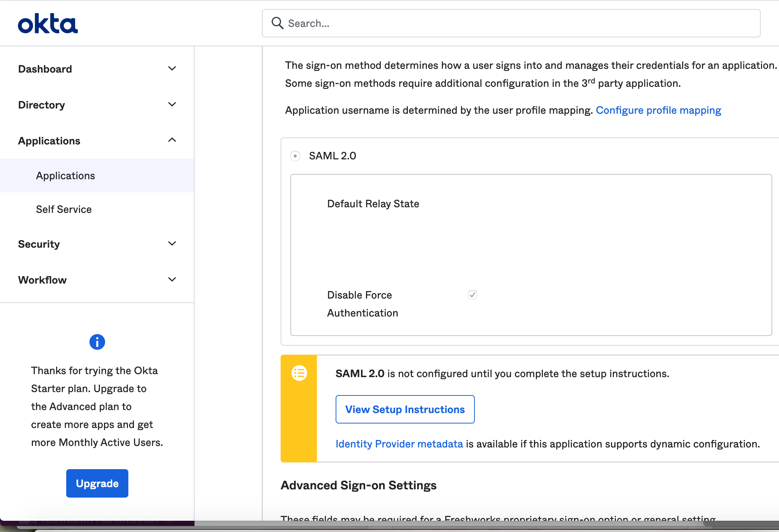Click View Setup Instructions button
This screenshot has width=779, height=532.
pos(405,409)
